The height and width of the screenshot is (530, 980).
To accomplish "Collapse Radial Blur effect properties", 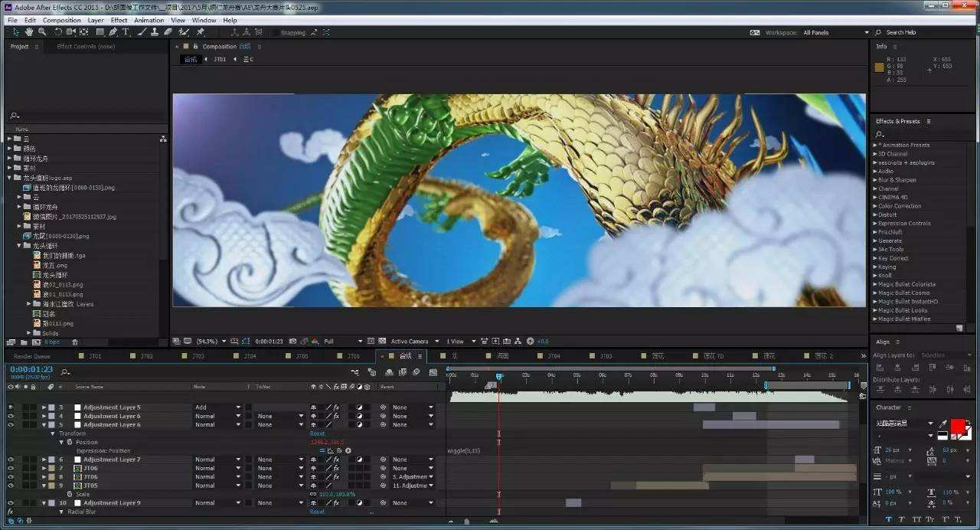I will [61, 512].
